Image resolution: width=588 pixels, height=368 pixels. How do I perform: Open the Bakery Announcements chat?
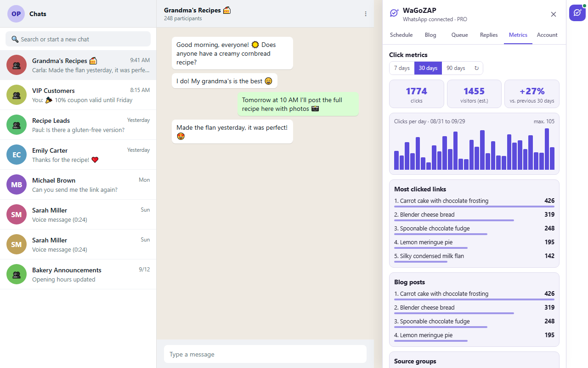pyautogui.click(x=78, y=274)
